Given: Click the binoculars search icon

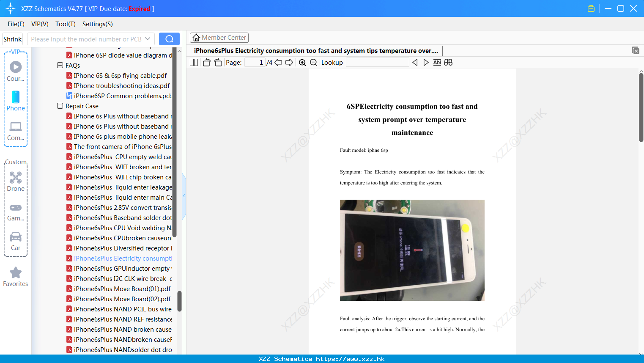Looking at the screenshot, I should pyautogui.click(x=448, y=62).
